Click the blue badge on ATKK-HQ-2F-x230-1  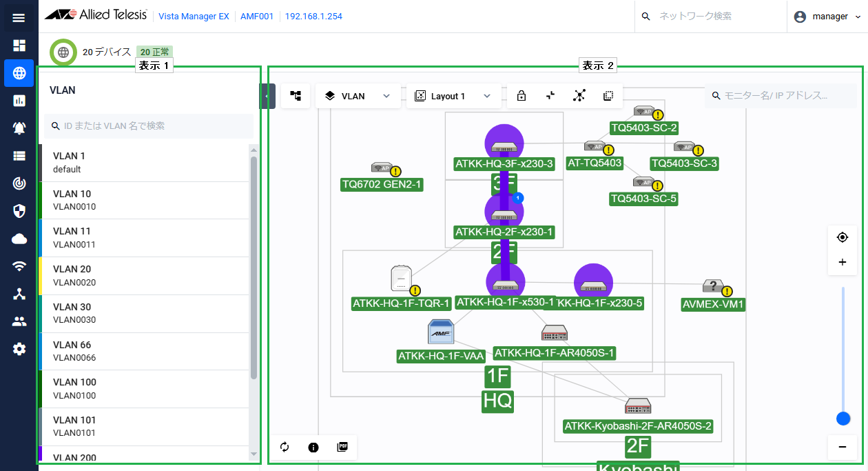coord(518,198)
